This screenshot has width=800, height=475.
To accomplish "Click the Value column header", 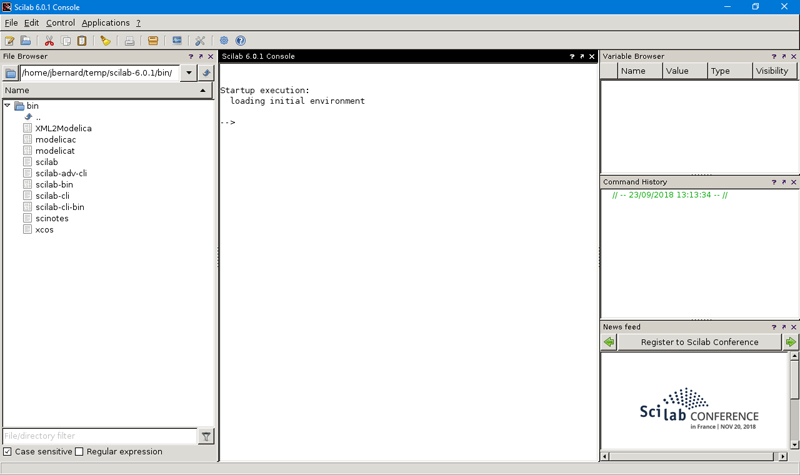I will [x=685, y=71].
